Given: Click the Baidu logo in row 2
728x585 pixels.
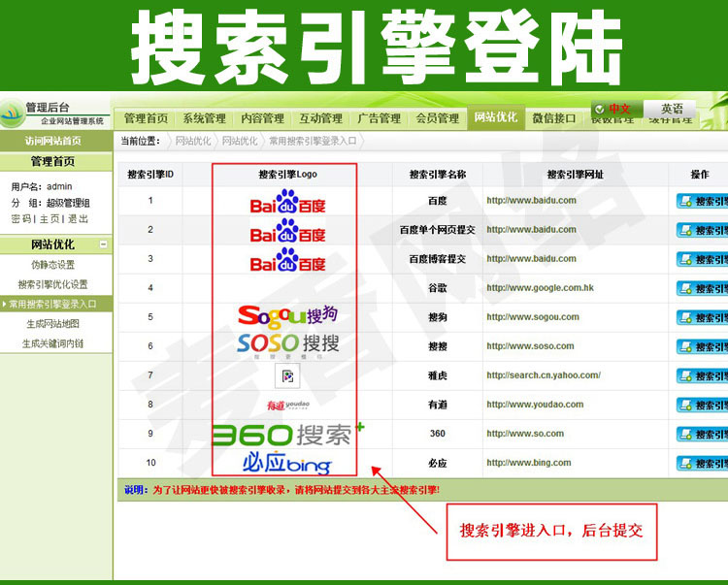Looking at the screenshot, I should pos(287,230).
